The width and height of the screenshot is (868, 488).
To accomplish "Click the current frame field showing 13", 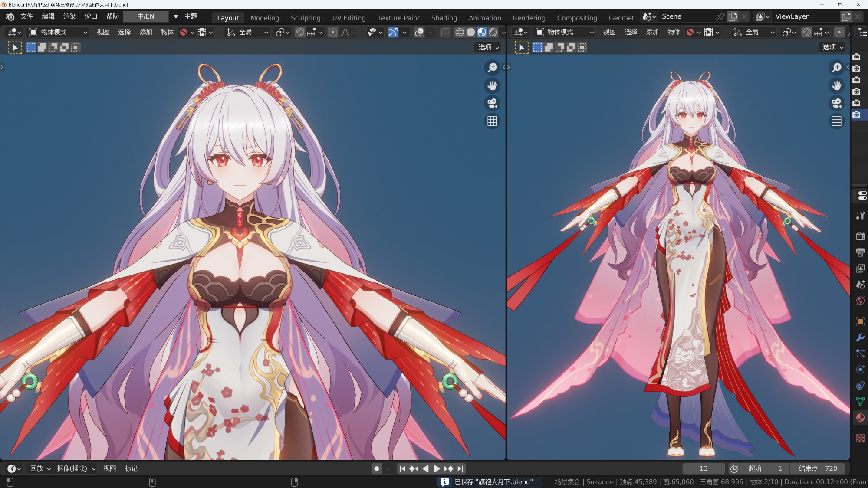I will coord(703,468).
